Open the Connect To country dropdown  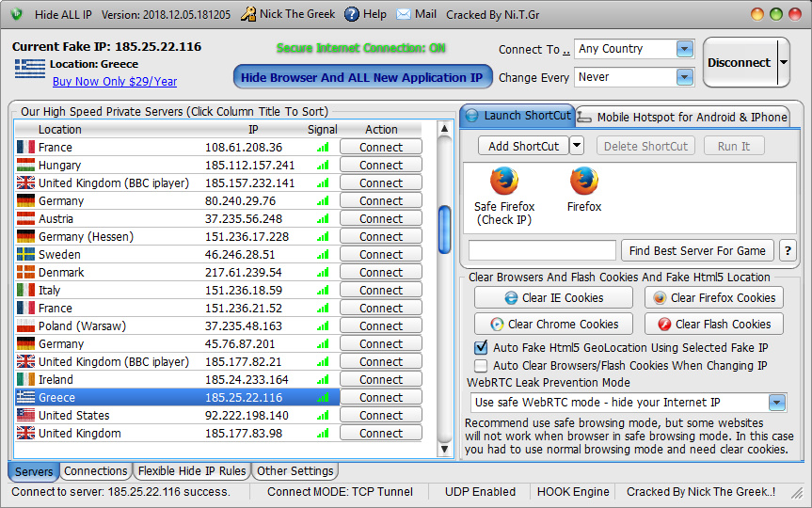[x=685, y=49]
